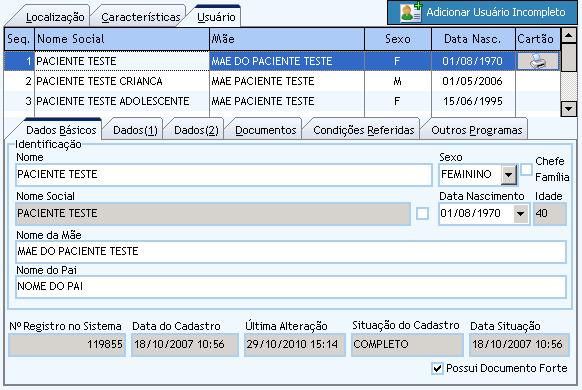582x390 pixels.
Task: Click Adicionar Usuário Incompleto button
Action: pyautogui.click(x=483, y=12)
